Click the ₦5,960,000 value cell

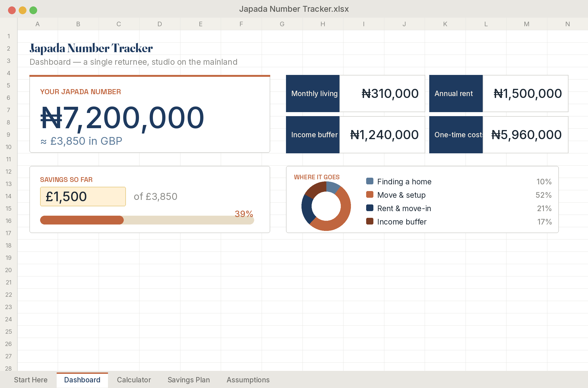[x=525, y=135]
